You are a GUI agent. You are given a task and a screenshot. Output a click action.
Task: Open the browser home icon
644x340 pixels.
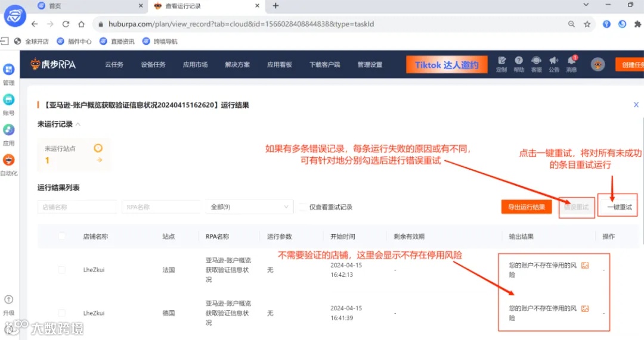tap(81, 24)
